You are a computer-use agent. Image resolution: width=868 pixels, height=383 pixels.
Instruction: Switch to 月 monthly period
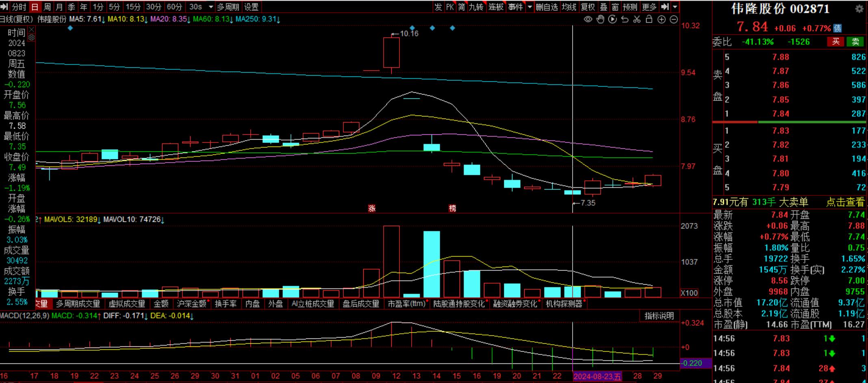point(59,7)
